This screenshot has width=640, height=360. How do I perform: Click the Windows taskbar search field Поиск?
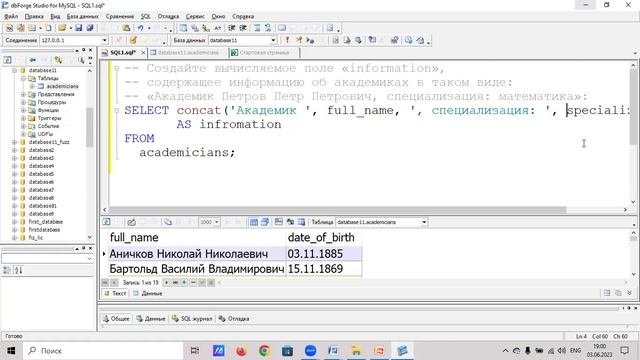pyautogui.click(x=102, y=351)
